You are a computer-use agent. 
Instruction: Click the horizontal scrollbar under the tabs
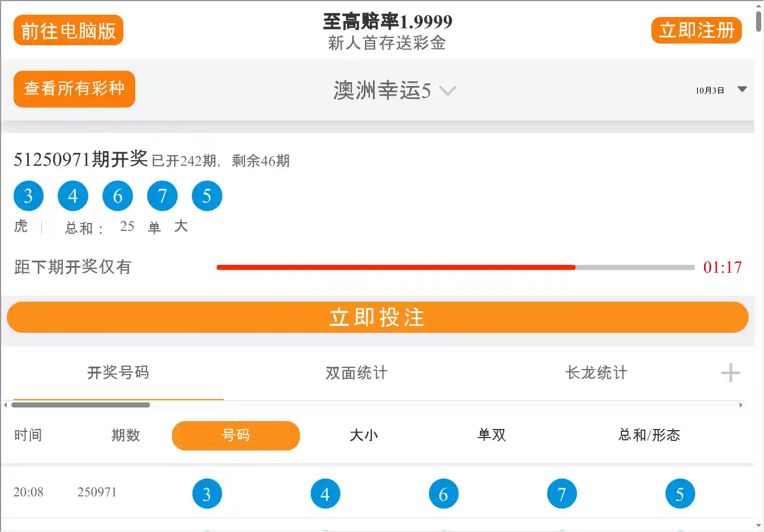point(80,405)
